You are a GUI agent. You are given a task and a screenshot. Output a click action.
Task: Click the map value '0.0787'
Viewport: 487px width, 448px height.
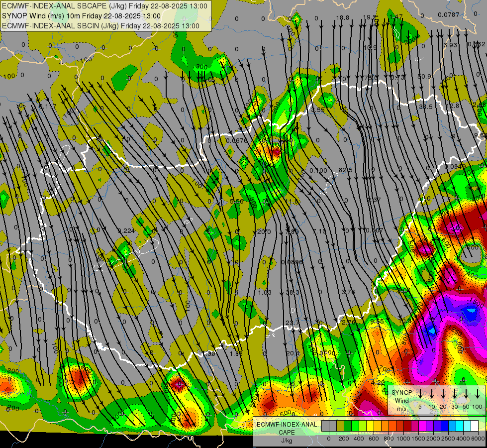click(449, 14)
